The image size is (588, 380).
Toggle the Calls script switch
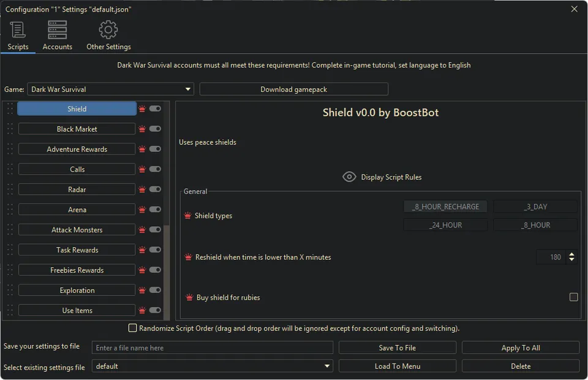pos(155,169)
